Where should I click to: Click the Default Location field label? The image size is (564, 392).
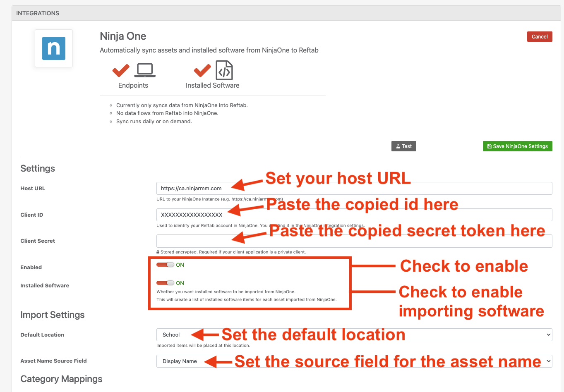click(42, 335)
